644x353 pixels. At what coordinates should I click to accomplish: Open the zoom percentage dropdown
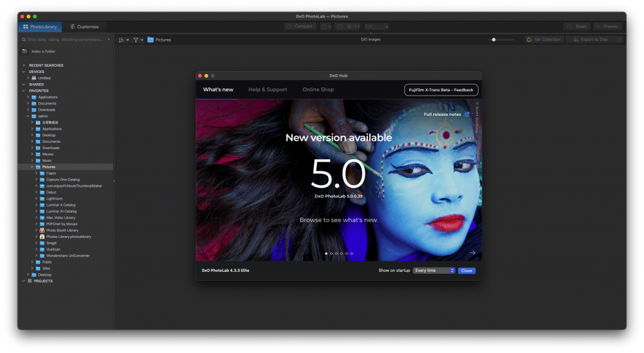[376, 26]
